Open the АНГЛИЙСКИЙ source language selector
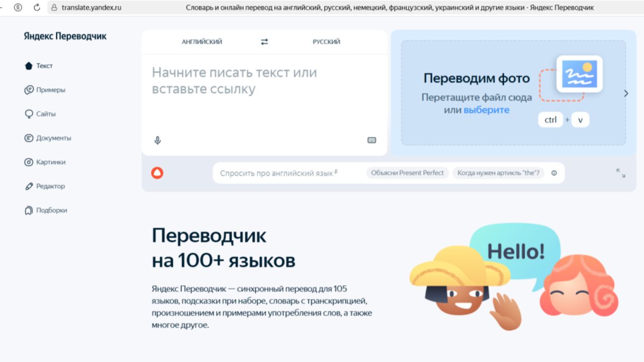 [x=202, y=42]
